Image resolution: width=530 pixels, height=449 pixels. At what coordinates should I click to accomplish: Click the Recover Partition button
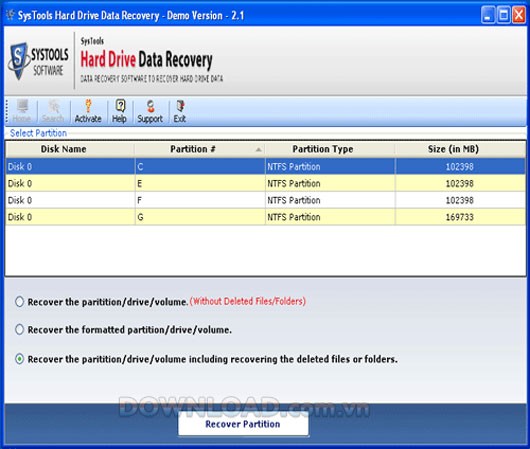(x=243, y=424)
